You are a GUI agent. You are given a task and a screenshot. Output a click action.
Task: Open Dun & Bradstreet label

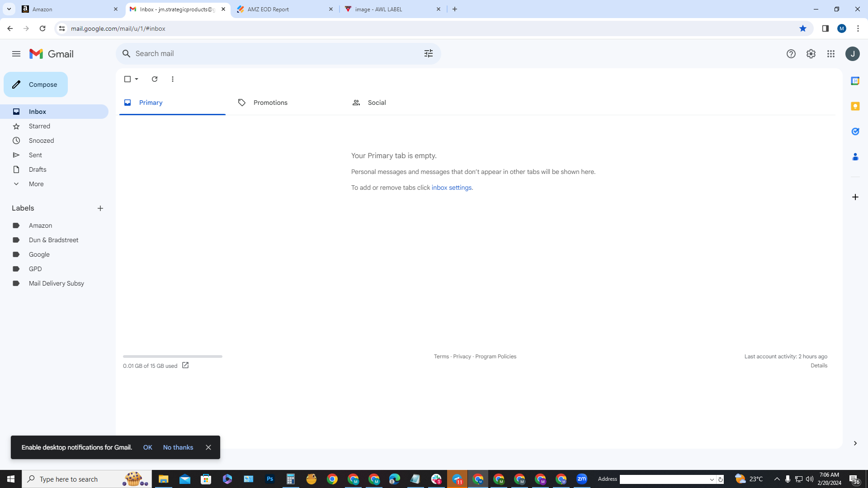coord(54,240)
